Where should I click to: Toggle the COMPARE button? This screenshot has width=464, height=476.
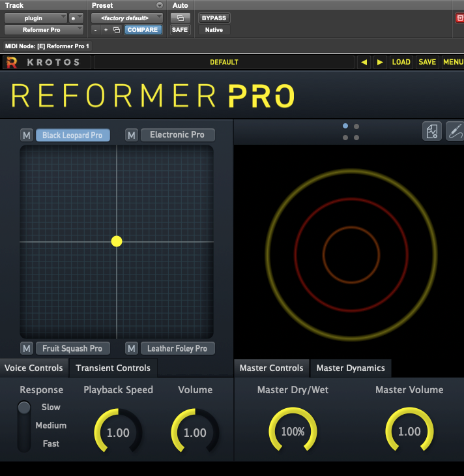pyautogui.click(x=143, y=30)
